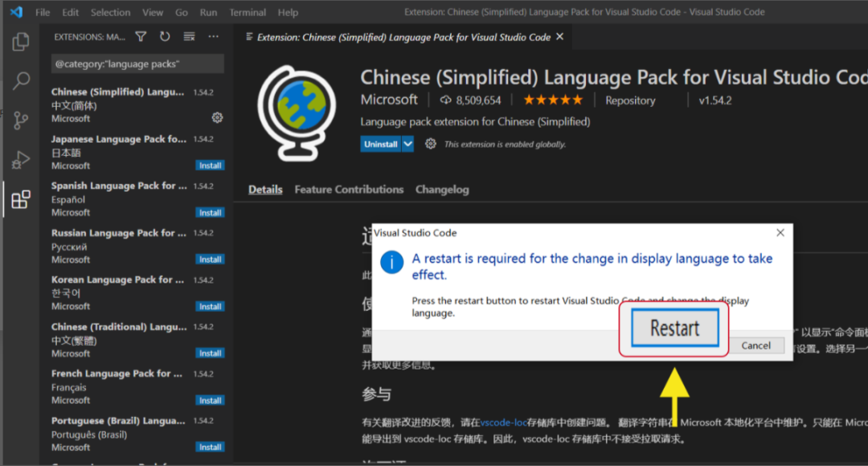Switch to the Details tab
The width and height of the screenshot is (868, 466).
point(265,190)
